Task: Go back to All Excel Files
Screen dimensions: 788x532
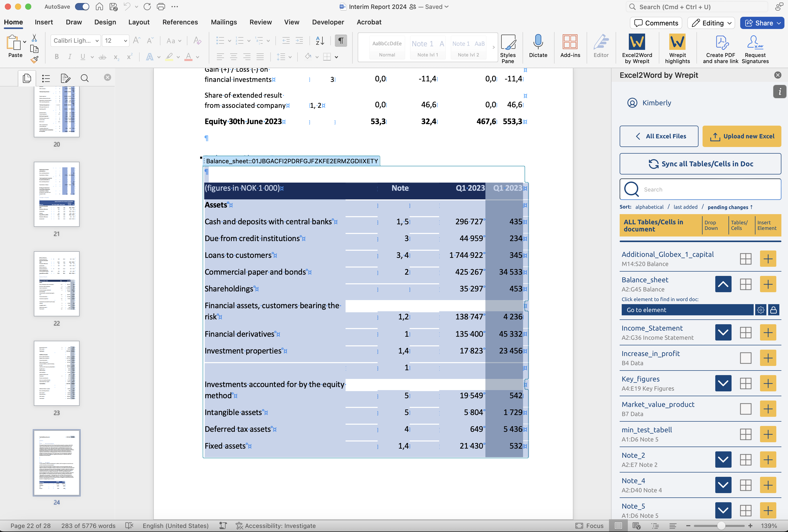Action: tap(659, 136)
